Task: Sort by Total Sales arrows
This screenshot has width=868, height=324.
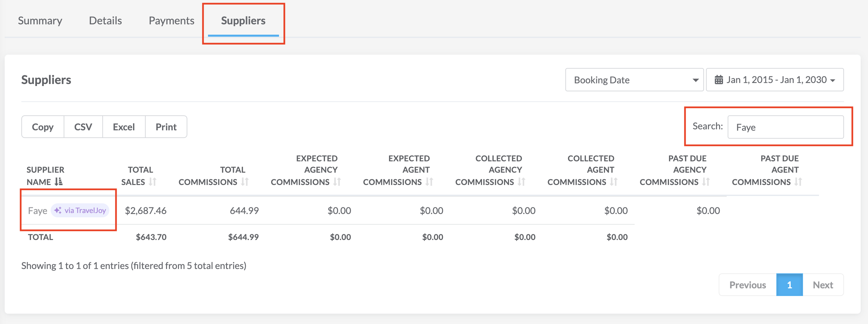Action: click(x=152, y=182)
